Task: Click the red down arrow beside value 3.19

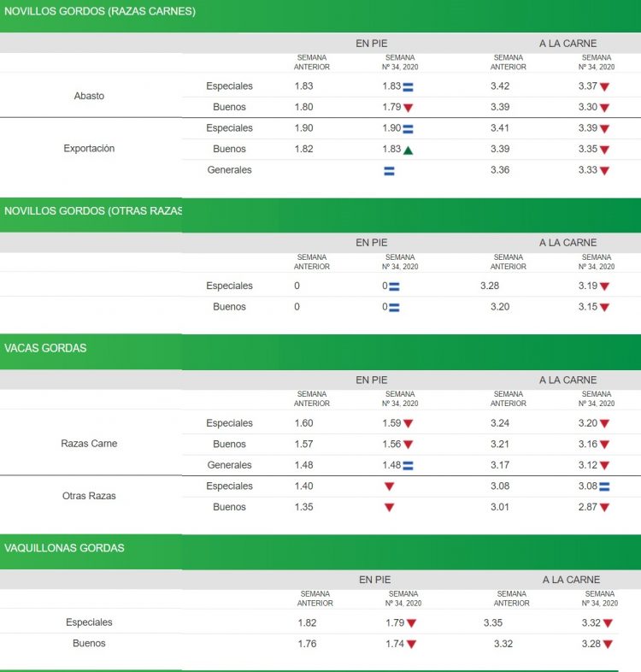Action: [x=604, y=287]
